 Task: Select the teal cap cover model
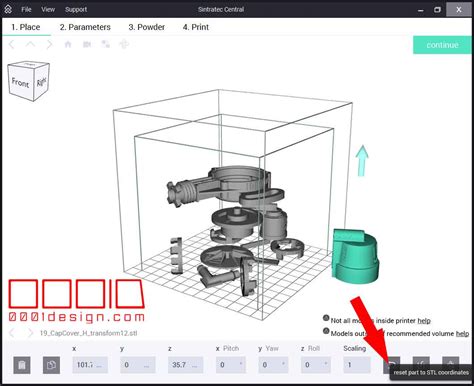click(355, 257)
